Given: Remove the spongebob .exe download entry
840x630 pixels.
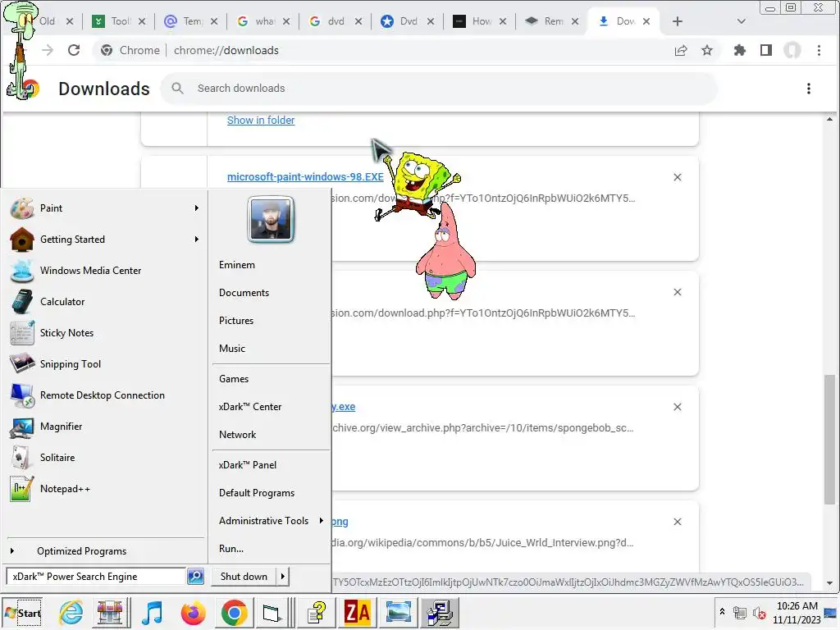Looking at the screenshot, I should [x=677, y=407].
